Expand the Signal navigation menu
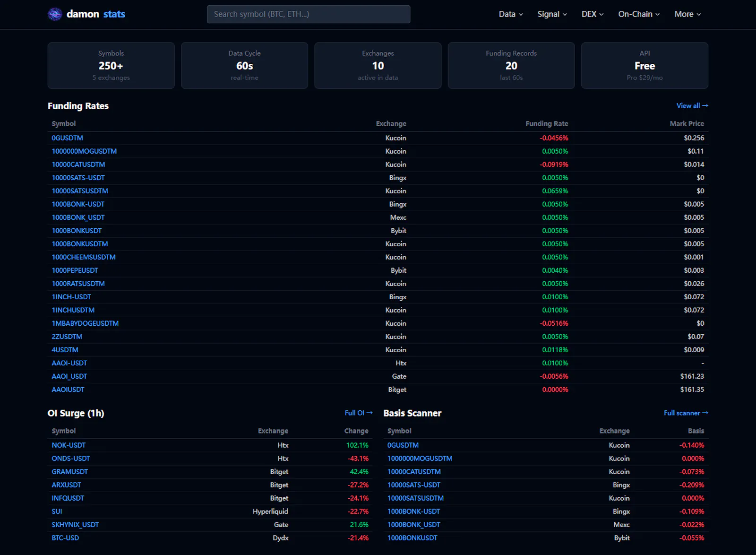This screenshot has height=555, width=756. 552,14
